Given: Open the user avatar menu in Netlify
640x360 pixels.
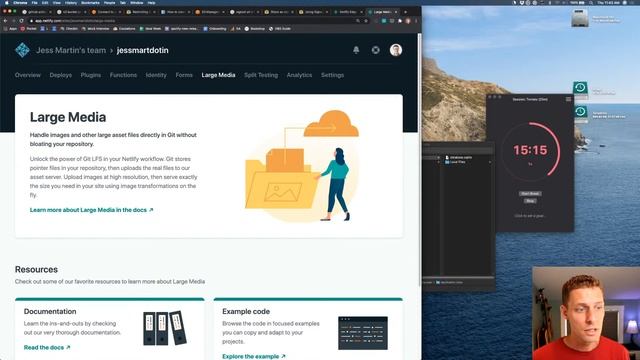Looking at the screenshot, I should tap(396, 50).
